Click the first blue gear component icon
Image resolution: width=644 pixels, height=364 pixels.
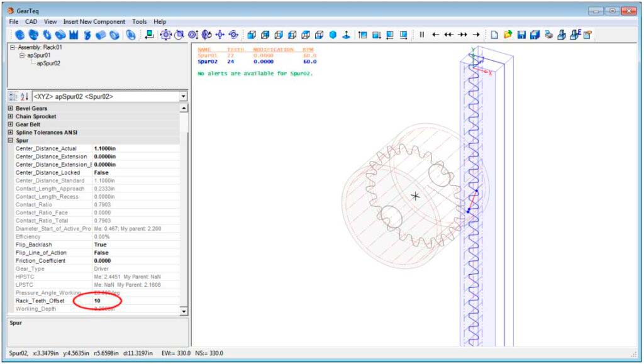(x=19, y=35)
